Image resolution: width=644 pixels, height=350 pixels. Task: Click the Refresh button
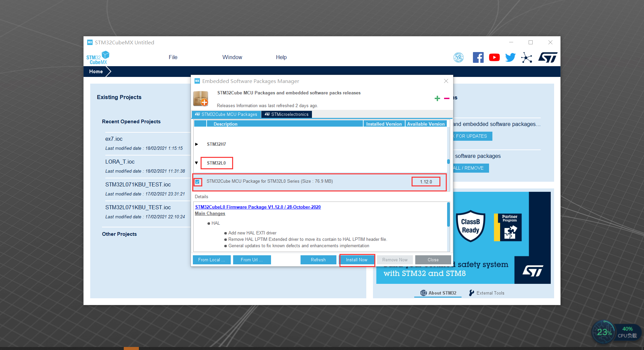click(x=318, y=260)
